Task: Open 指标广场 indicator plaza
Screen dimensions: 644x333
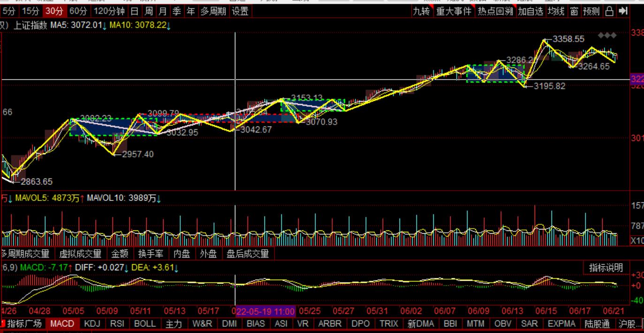Action: click(24, 324)
